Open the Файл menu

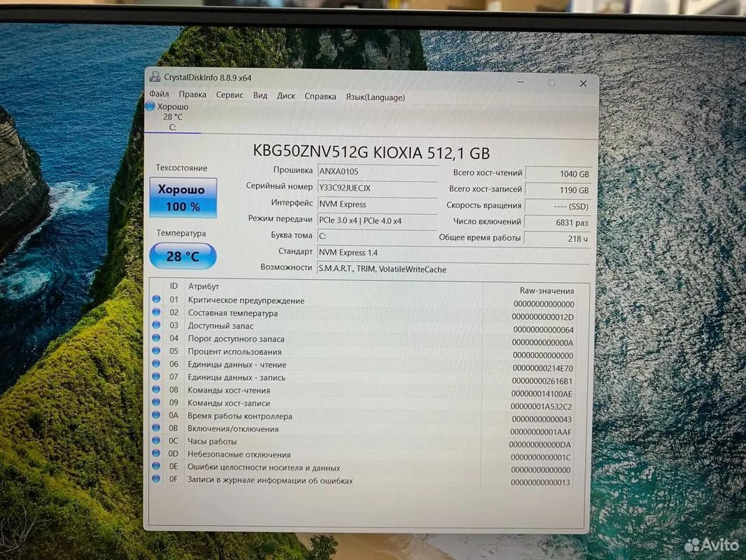tap(159, 94)
